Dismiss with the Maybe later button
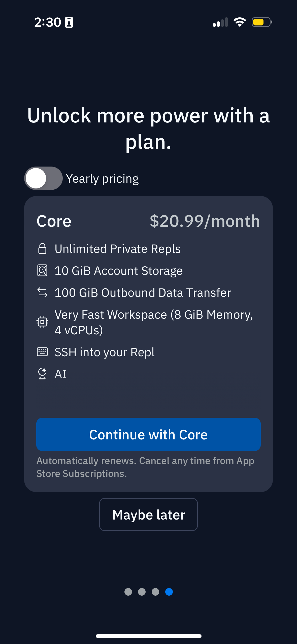This screenshot has height=644, width=297. point(148,514)
